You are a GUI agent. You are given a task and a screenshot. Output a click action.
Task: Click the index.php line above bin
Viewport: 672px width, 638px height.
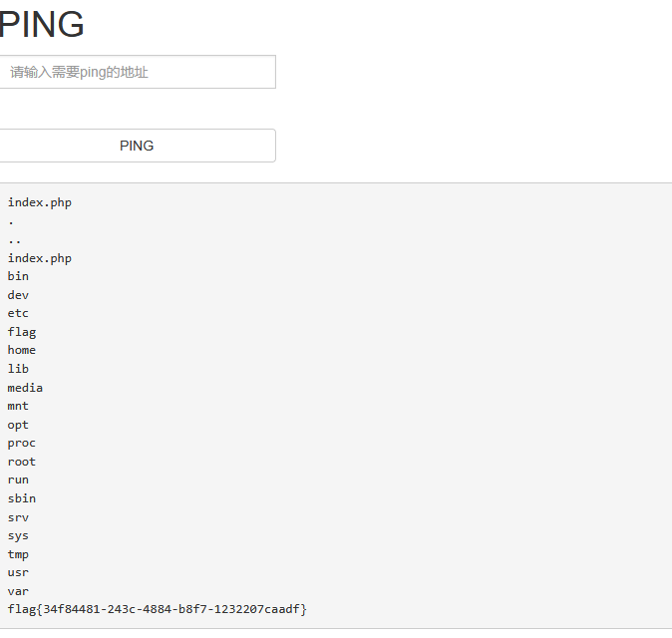coord(40,258)
